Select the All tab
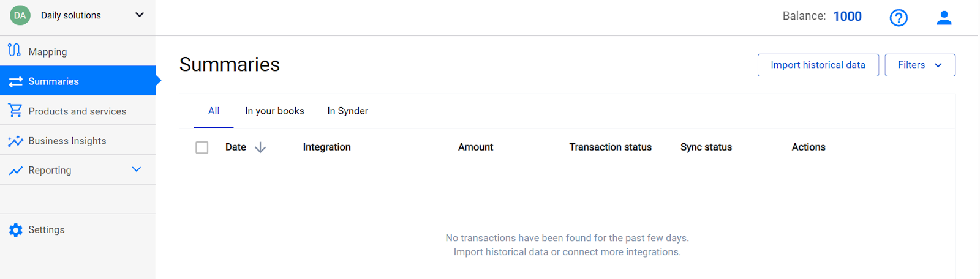 (214, 111)
